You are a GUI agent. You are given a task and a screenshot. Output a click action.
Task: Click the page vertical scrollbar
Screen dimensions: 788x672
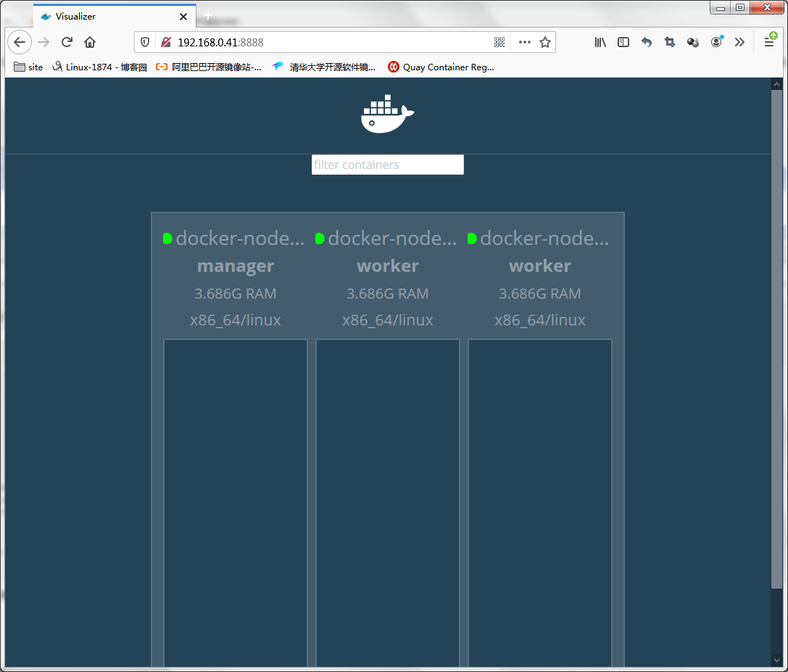click(776, 362)
